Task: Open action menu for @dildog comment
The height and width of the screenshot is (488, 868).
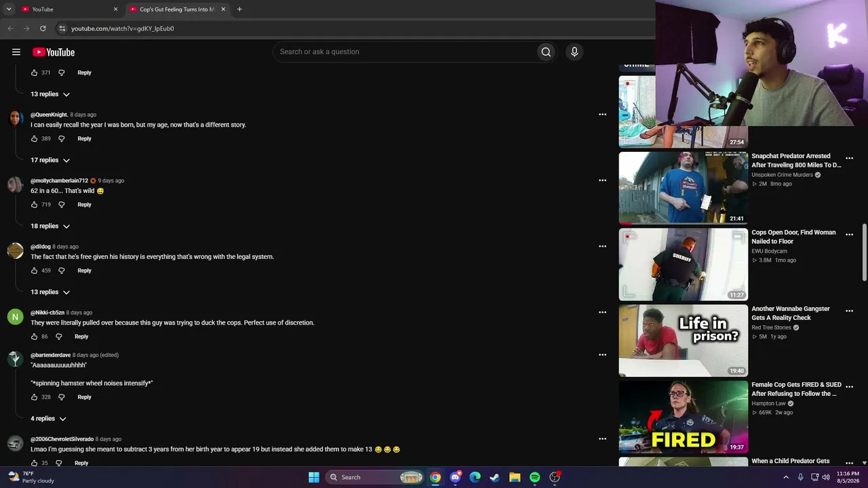Action: [602, 246]
